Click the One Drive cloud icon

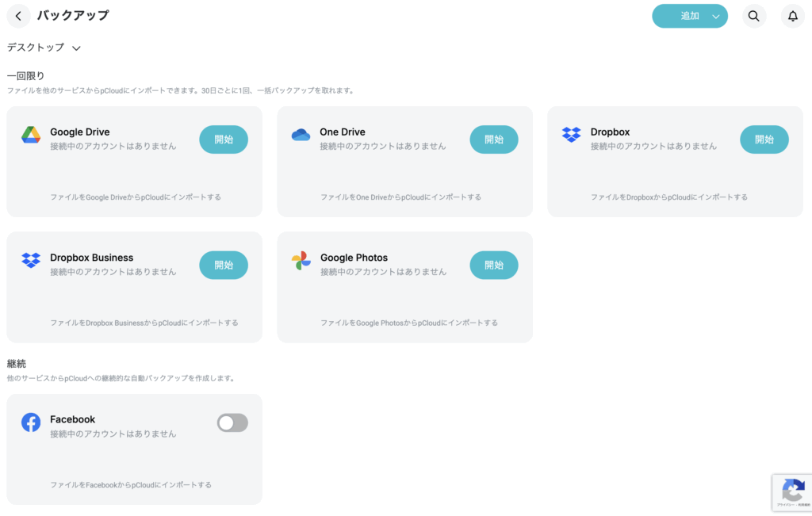(301, 135)
